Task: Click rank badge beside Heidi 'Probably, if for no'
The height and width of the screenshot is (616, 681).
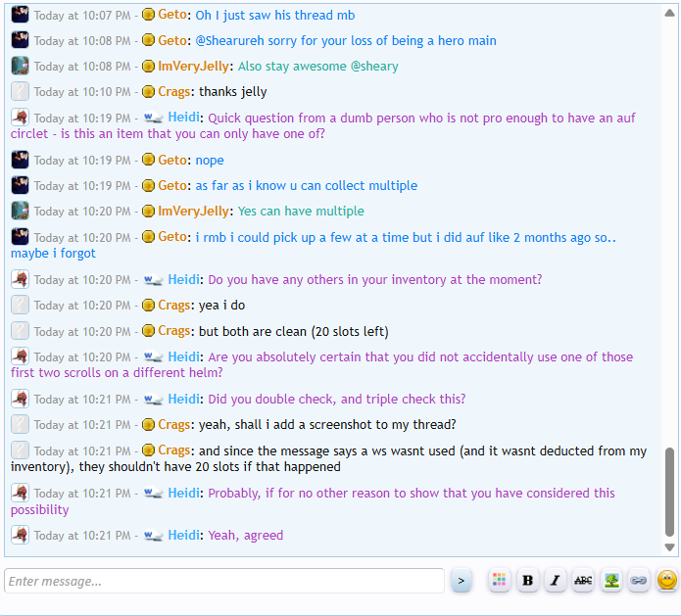Action: [x=153, y=494]
